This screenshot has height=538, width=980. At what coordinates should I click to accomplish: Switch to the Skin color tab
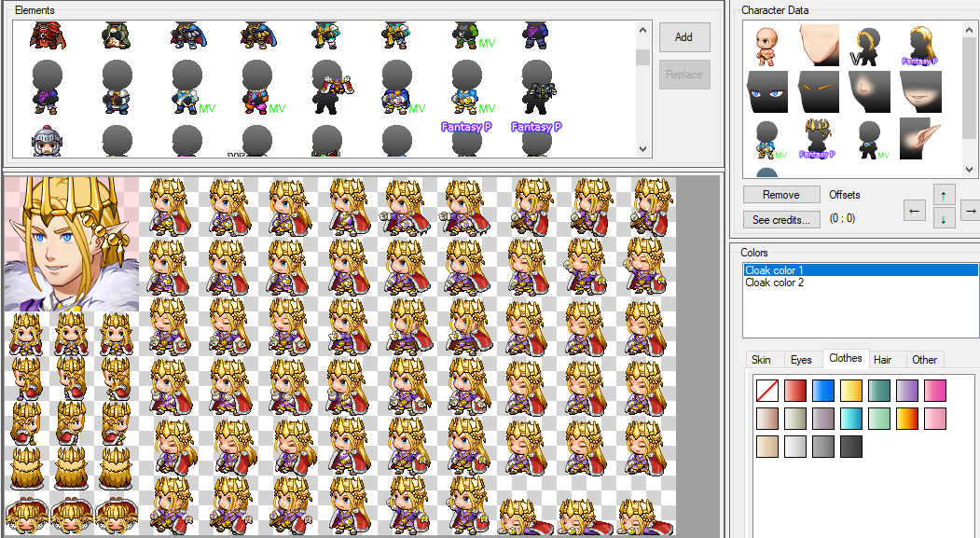(x=761, y=360)
